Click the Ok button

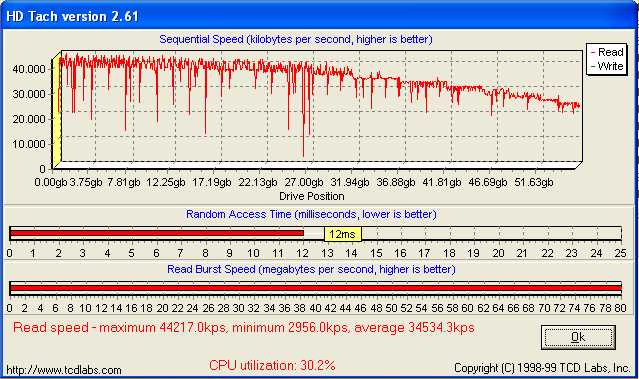(578, 337)
